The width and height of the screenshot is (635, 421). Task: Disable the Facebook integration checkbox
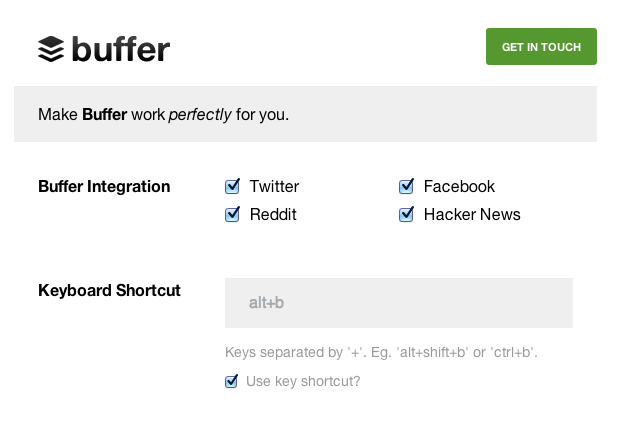click(x=407, y=186)
